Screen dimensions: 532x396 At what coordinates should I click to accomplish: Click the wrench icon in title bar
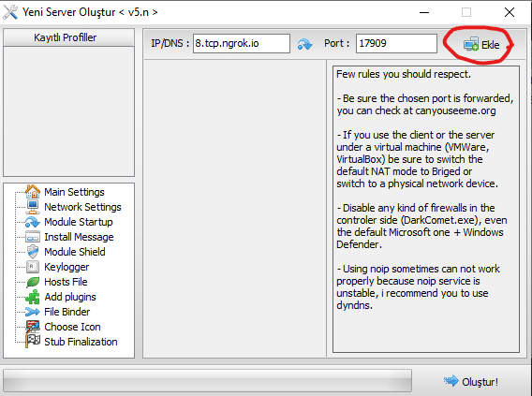click(x=10, y=12)
